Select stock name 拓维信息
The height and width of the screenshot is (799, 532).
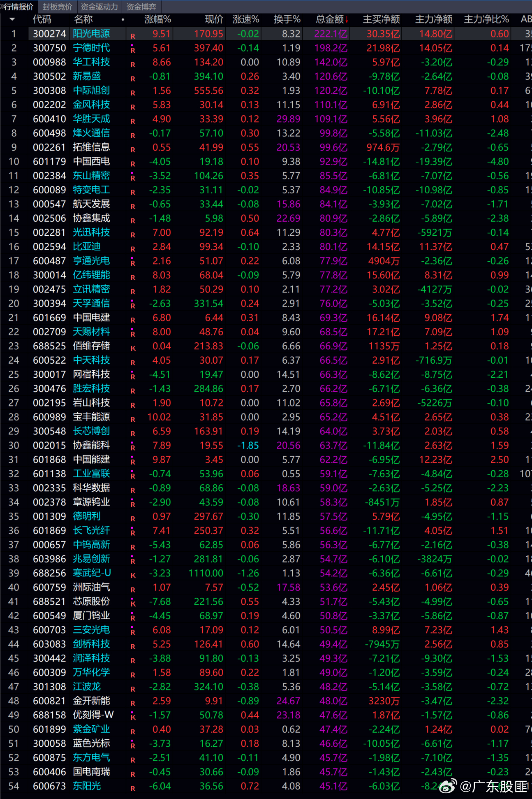pos(91,147)
